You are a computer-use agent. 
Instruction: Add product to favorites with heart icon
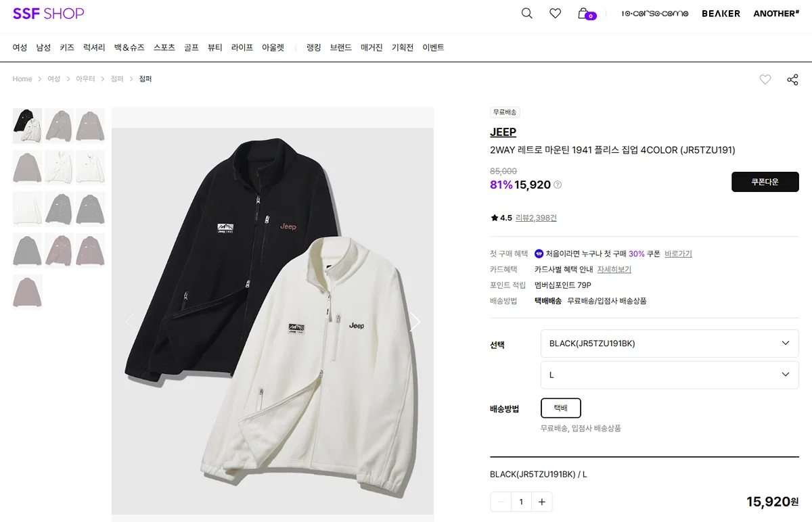765,80
